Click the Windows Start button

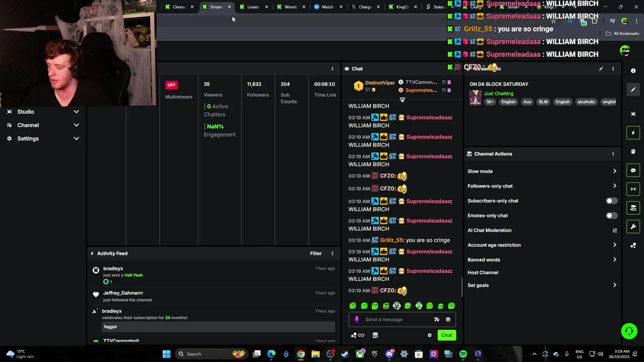tap(166, 354)
